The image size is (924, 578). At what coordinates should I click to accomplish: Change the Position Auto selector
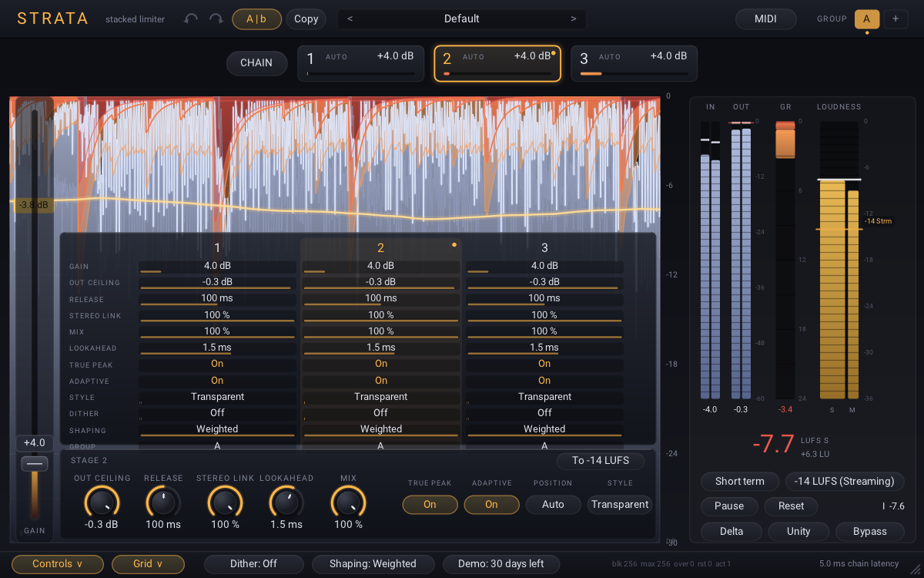pos(553,505)
